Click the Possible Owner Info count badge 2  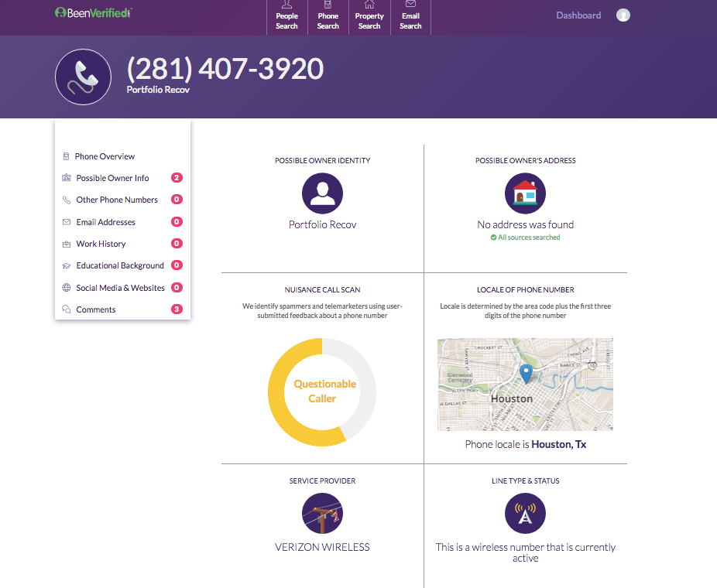point(177,177)
